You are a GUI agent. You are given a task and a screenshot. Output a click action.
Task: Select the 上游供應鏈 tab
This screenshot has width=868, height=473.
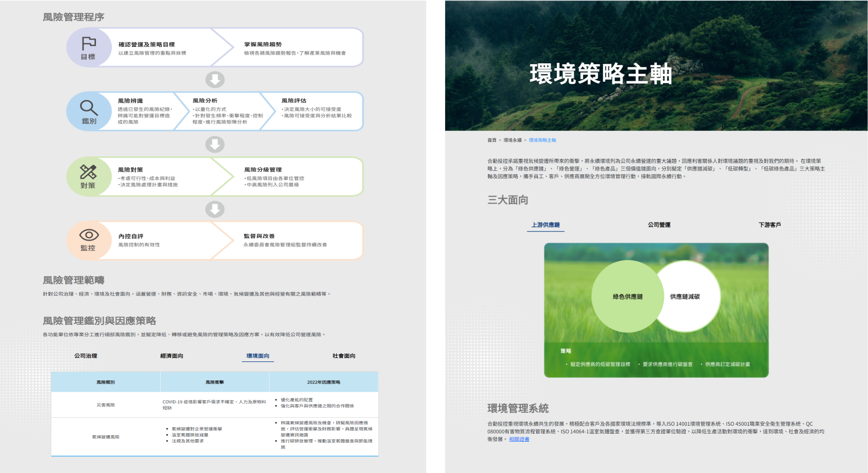[x=546, y=225]
